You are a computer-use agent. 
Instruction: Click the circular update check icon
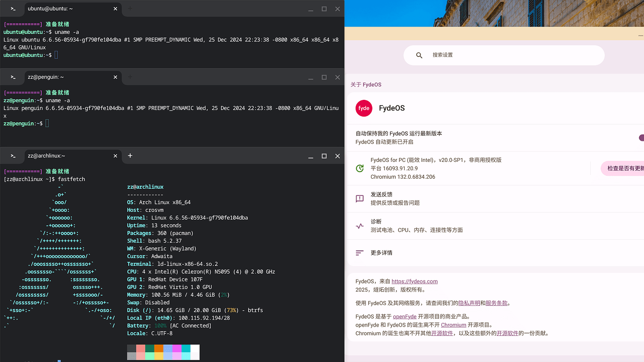point(359,168)
